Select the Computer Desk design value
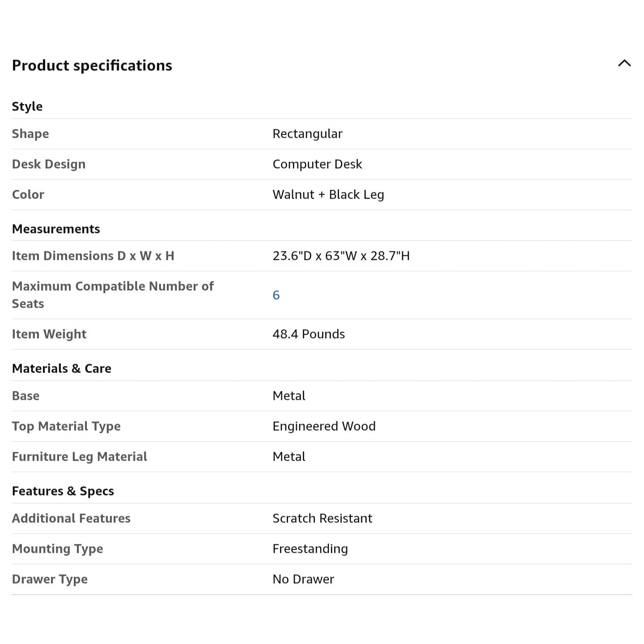The height and width of the screenshot is (644, 644). pos(318,164)
